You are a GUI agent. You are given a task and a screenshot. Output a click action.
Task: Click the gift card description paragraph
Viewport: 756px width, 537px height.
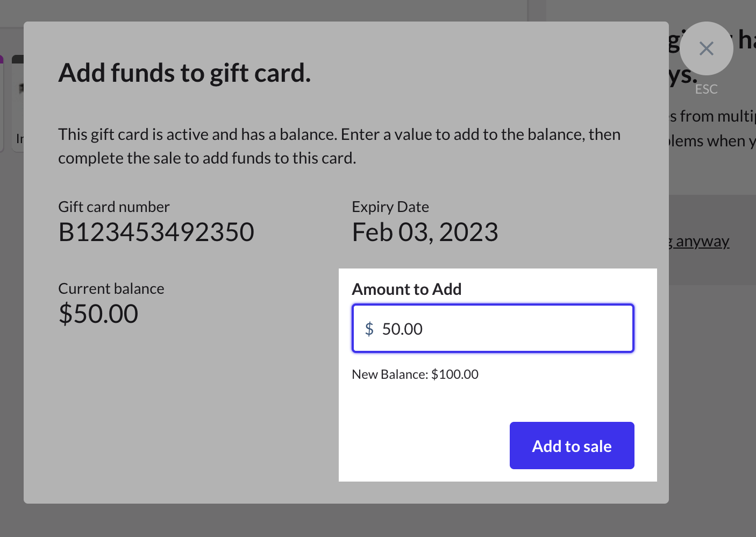point(339,146)
